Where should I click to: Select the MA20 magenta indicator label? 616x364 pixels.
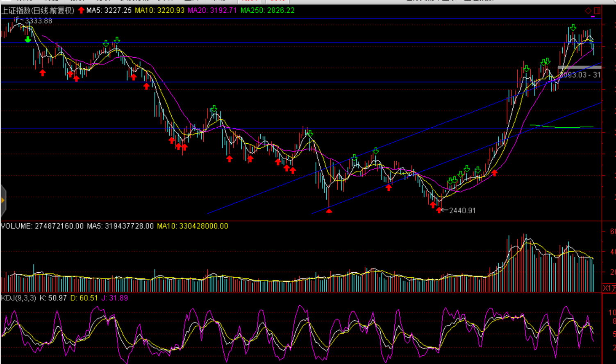pyautogui.click(x=212, y=11)
